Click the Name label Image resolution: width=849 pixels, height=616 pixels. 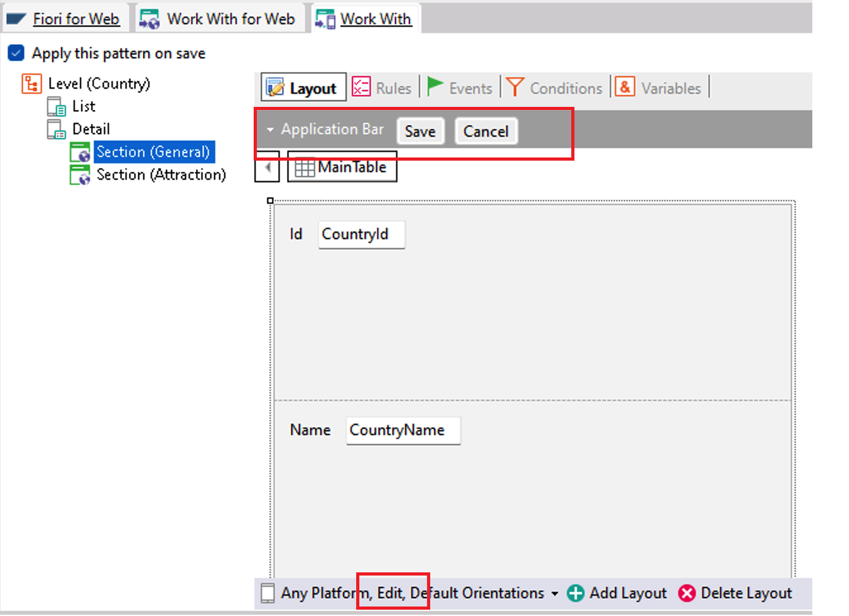tap(310, 430)
